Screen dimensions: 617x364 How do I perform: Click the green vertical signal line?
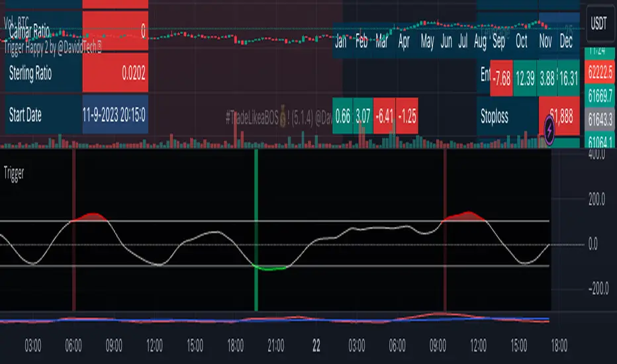click(x=256, y=230)
